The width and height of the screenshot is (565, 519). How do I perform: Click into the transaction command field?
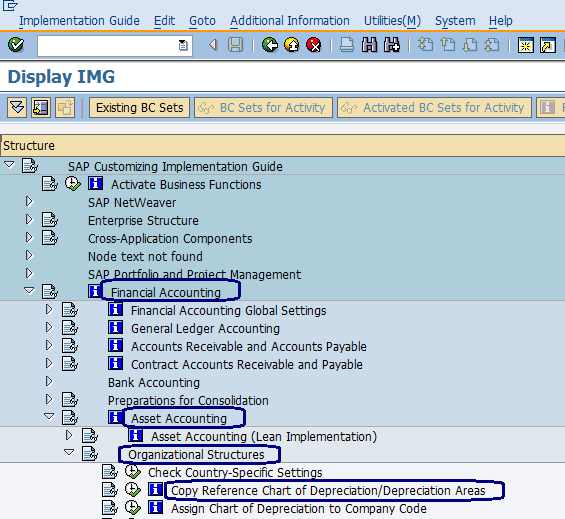point(108,45)
